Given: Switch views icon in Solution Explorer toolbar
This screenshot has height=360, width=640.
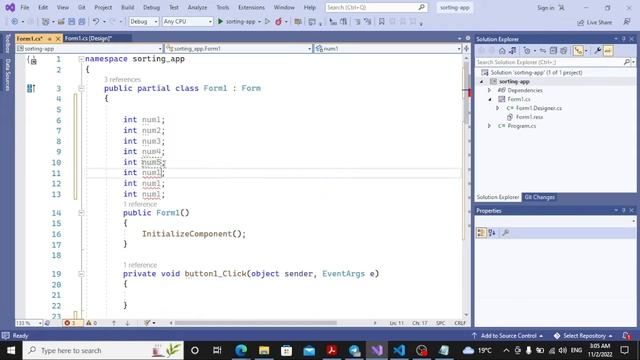Looking at the screenshot, I should pyautogui.click(x=513, y=51).
